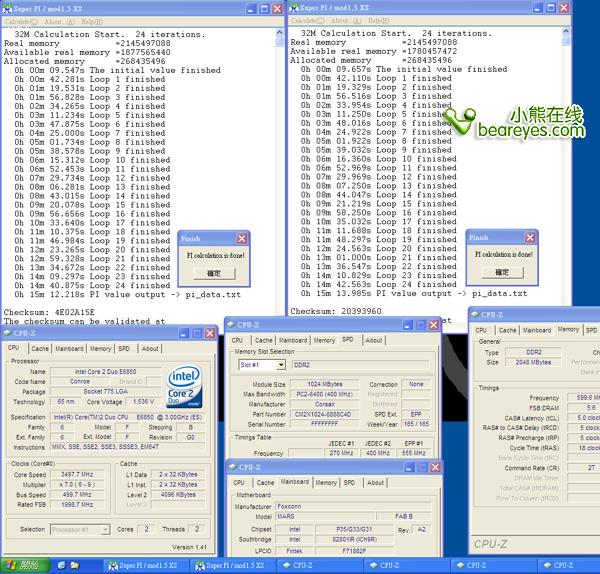Screen dimensions: 600x574
Task: Click the CPU-Z title icon of the Mainboard window
Action: pos(233,467)
